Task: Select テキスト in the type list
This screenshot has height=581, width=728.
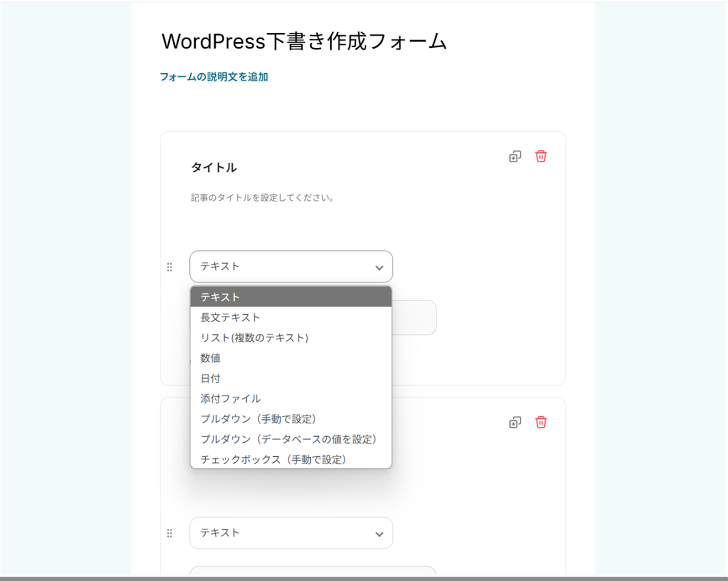Action: (291, 297)
